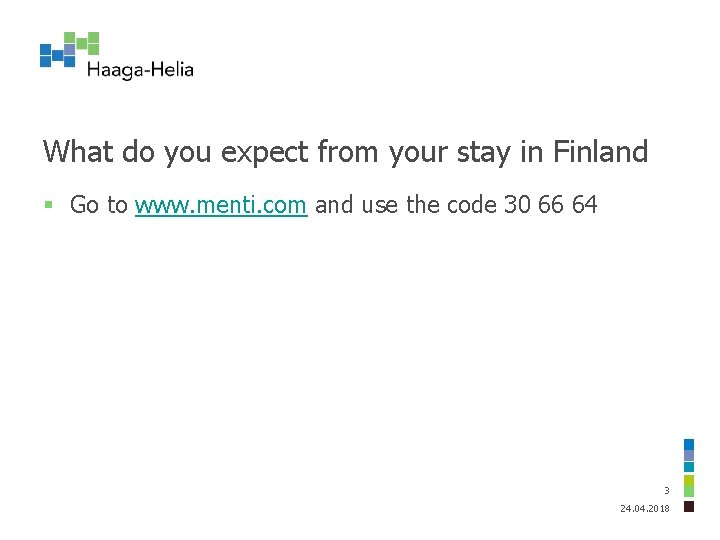
Task: Click the 'Go to' text before link
Action: (x=99, y=205)
